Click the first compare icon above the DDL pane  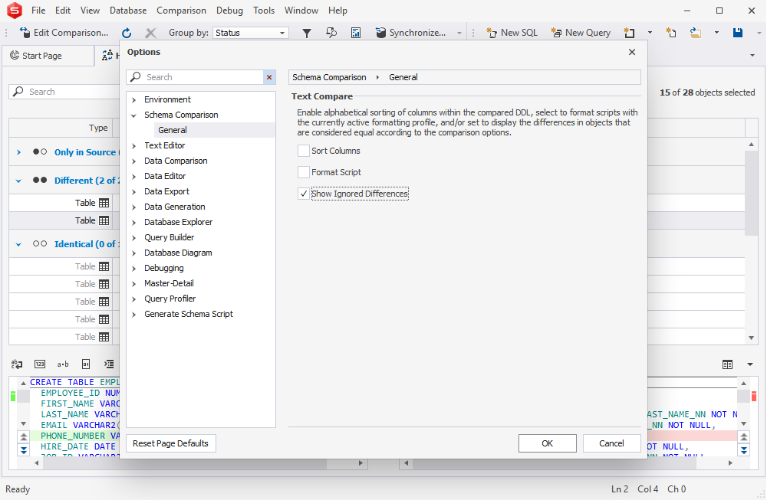(x=17, y=364)
